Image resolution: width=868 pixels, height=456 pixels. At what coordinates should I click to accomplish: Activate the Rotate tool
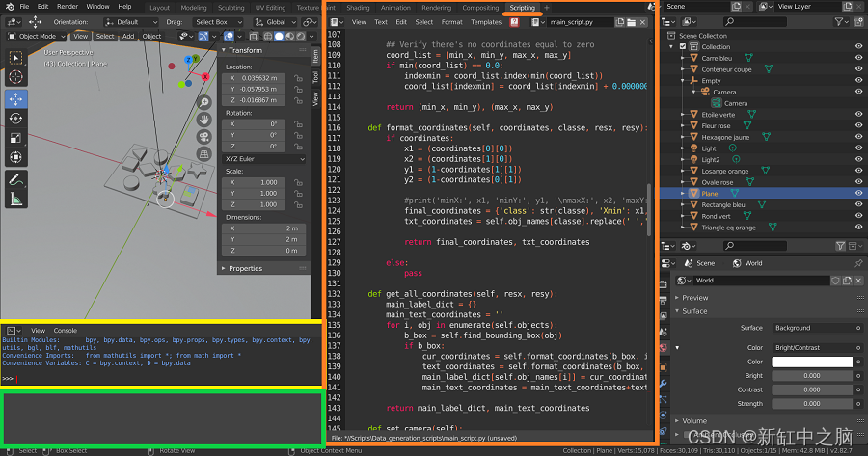[16, 119]
